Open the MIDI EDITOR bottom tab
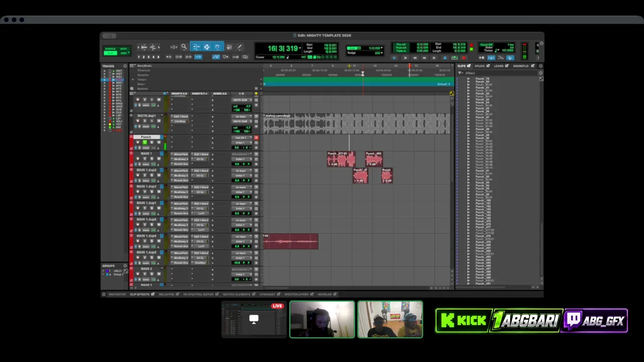 coord(117,294)
